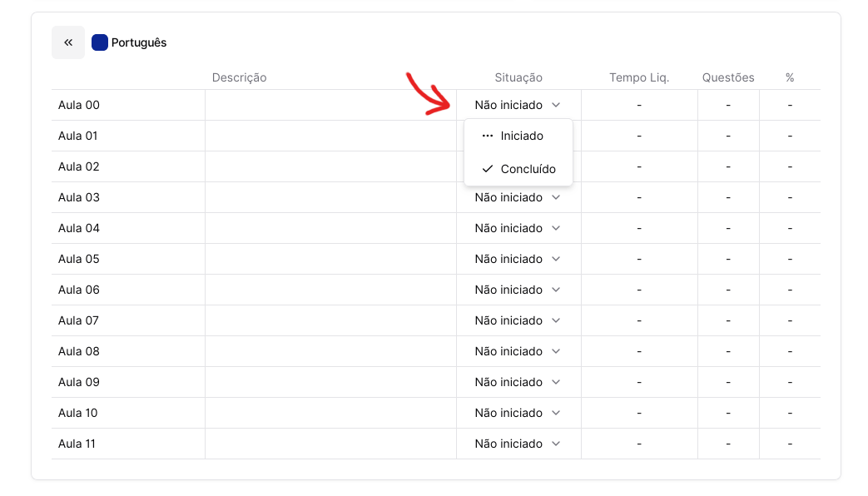868x496 pixels.
Task: Click the checkmark icon beside Concluído
Action: (488, 169)
